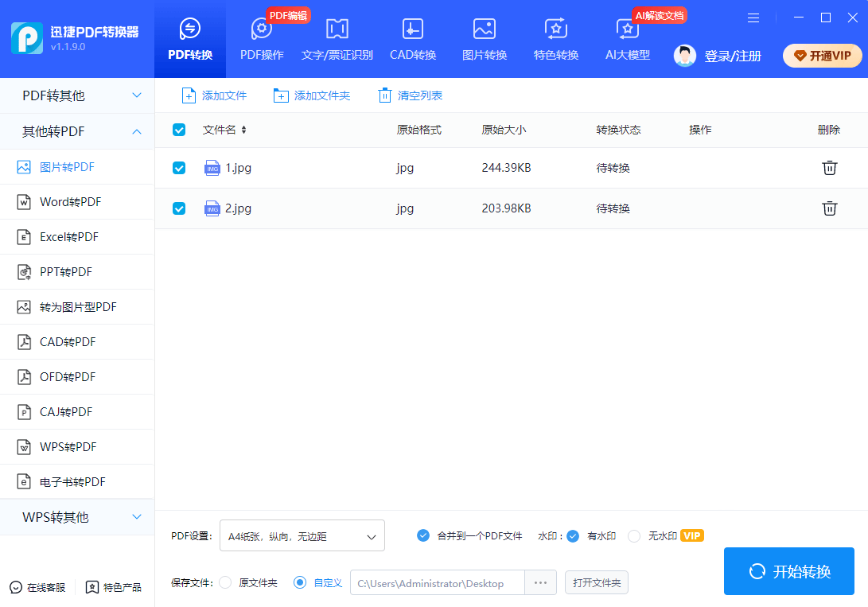
Task: Expand the WPS转其他 section
Action: coord(77,517)
